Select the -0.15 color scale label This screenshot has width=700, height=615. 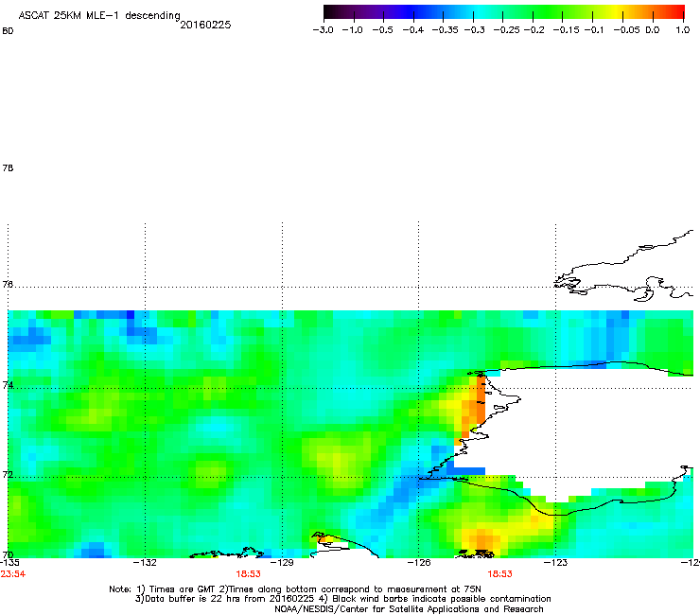point(566,30)
